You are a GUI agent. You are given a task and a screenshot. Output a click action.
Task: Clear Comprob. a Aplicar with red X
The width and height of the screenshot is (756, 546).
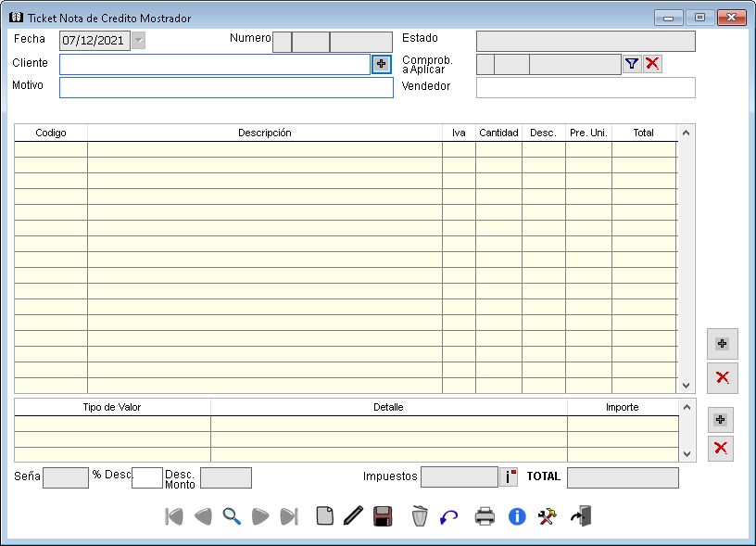652,64
